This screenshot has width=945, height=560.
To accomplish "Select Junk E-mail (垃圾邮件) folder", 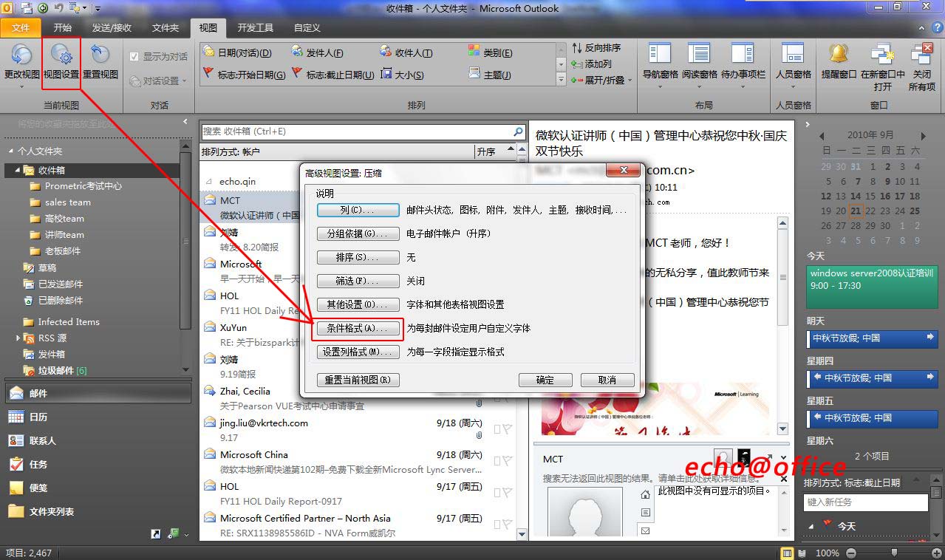I will (x=55, y=370).
